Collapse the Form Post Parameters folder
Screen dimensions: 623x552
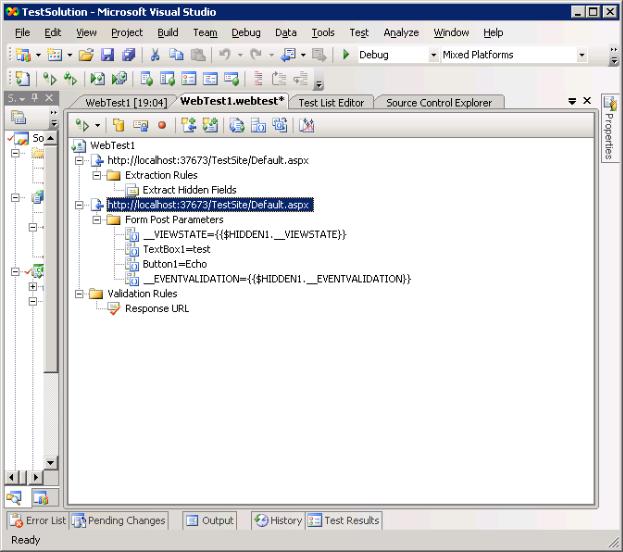pos(97,220)
